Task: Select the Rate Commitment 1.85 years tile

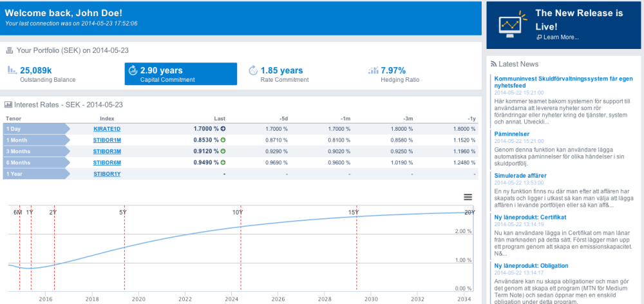Action: click(x=301, y=74)
